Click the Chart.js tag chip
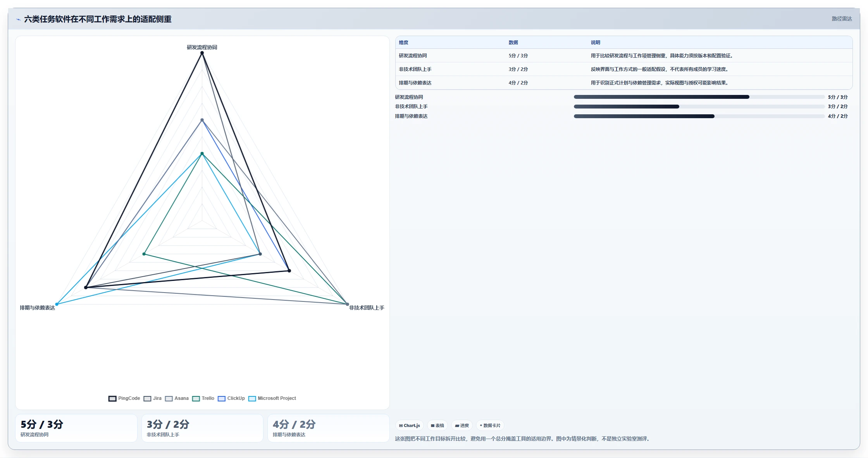The image size is (868, 458). click(410, 425)
